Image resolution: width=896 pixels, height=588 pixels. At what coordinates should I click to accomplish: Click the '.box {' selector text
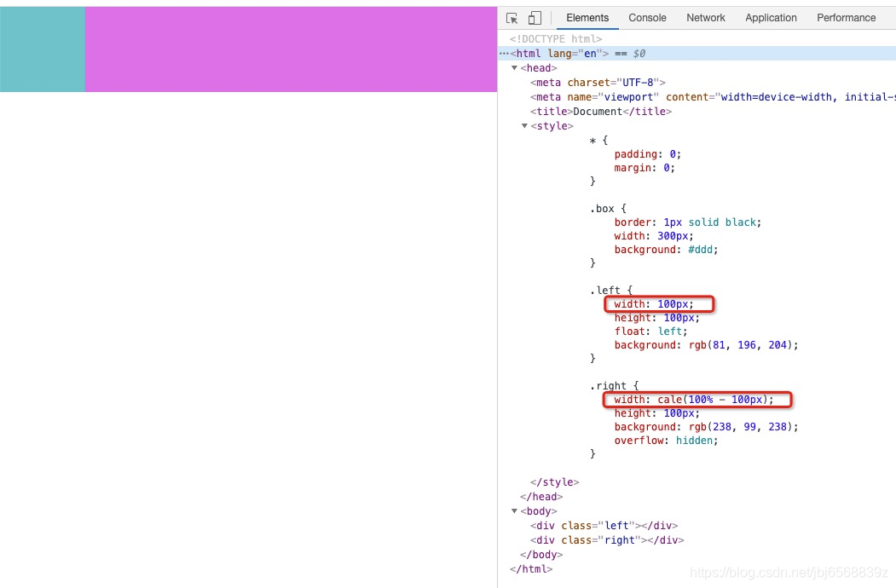click(608, 209)
